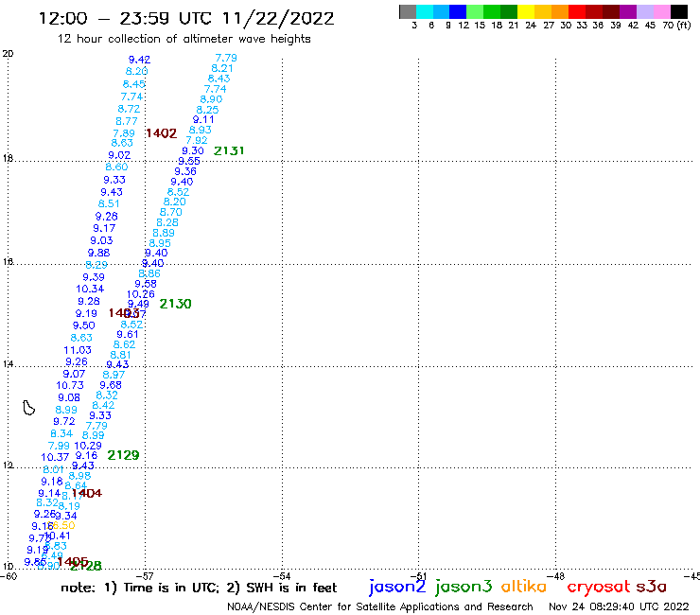Click the wave height value 9.61

pyautogui.click(x=128, y=335)
